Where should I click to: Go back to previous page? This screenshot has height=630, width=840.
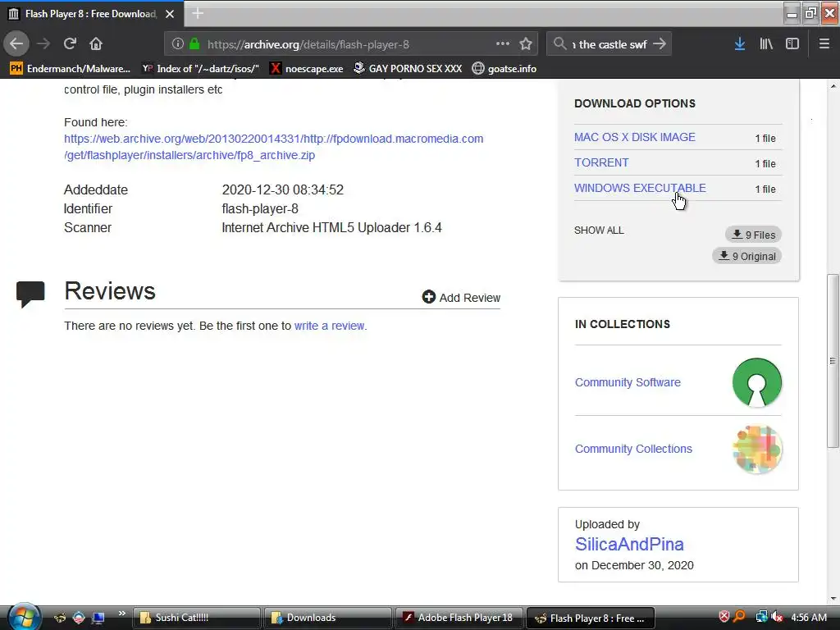coord(16,44)
